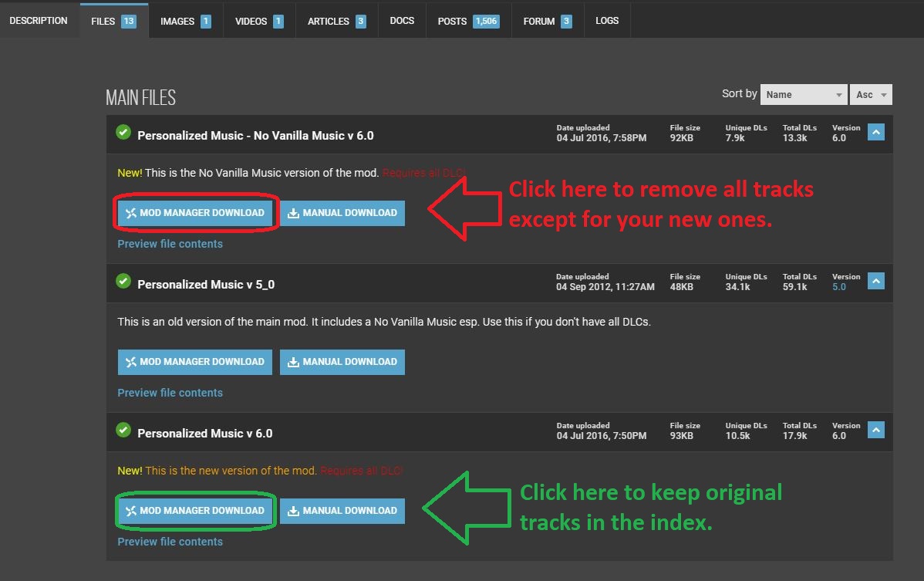Image resolution: width=924 pixels, height=581 pixels.
Task: Switch to the Description tab
Action: tap(39, 21)
